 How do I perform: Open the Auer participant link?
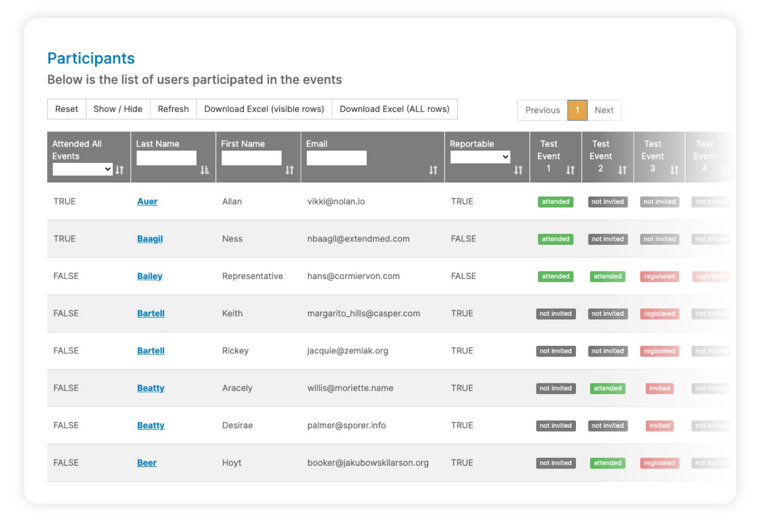tap(147, 201)
